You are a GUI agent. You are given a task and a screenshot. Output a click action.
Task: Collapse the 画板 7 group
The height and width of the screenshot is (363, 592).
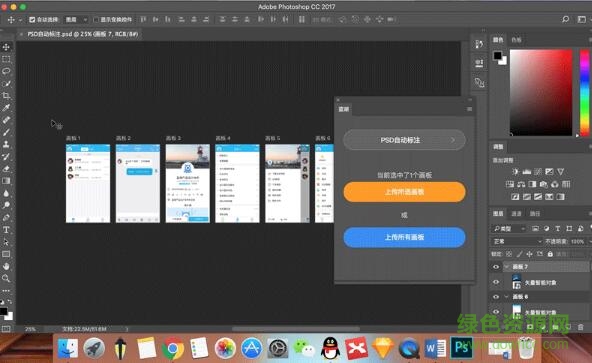[507, 267]
